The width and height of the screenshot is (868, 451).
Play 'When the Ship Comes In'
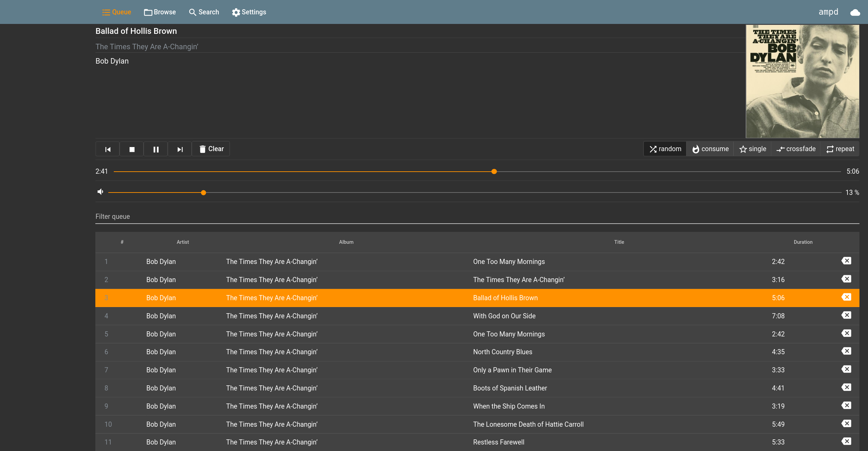click(x=509, y=406)
